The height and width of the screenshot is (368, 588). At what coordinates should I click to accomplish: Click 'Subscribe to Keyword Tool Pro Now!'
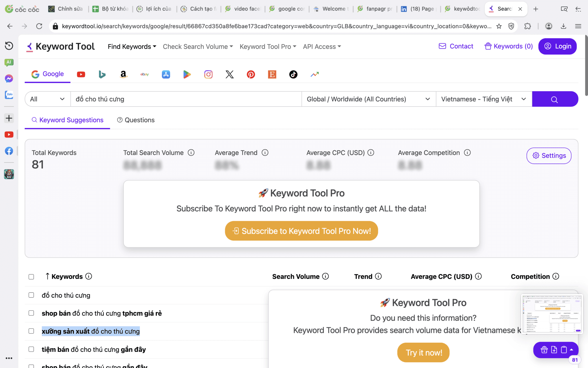coord(301,231)
